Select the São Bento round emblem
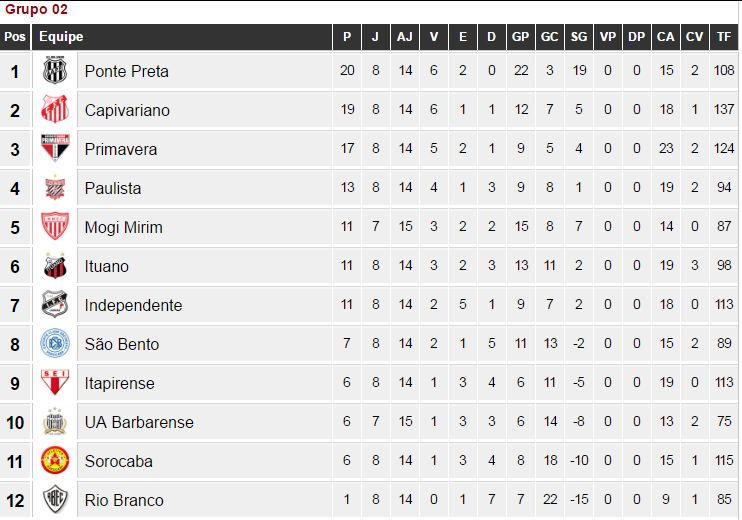Viewport: 742px width, 520px height. pos(55,343)
